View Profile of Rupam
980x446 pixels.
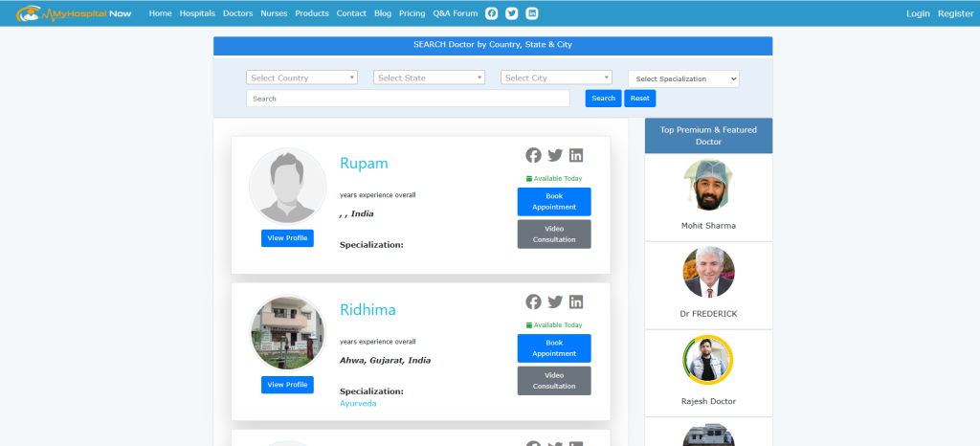[x=287, y=238]
